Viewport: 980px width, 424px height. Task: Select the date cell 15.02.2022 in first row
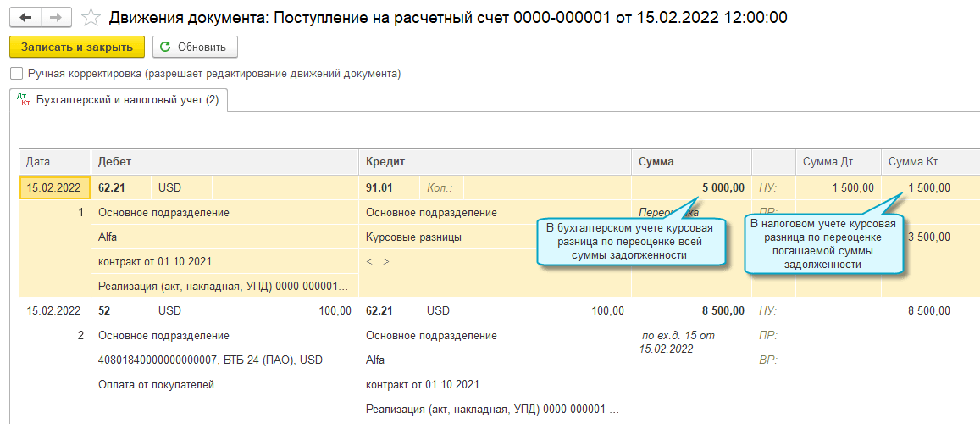[x=53, y=187]
